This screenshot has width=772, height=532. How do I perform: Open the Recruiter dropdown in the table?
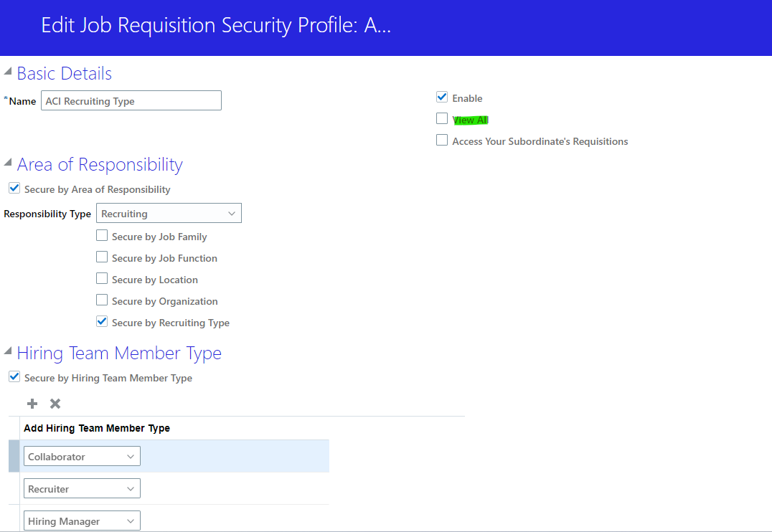pyautogui.click(x=131, y=488)
